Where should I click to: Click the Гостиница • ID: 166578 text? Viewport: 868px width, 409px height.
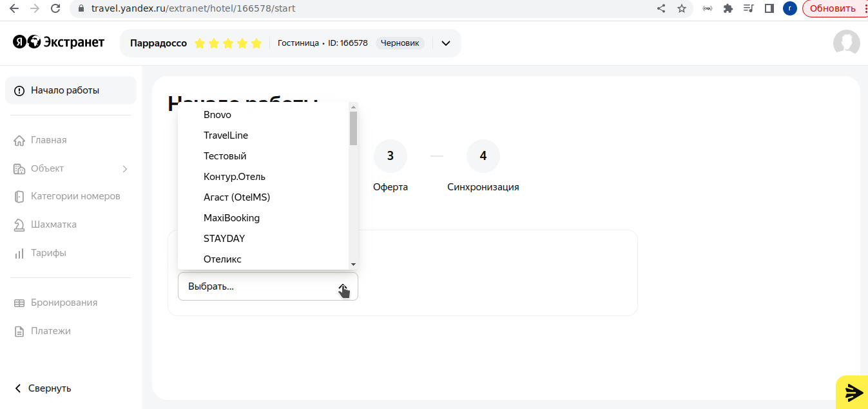coord(323,43)
